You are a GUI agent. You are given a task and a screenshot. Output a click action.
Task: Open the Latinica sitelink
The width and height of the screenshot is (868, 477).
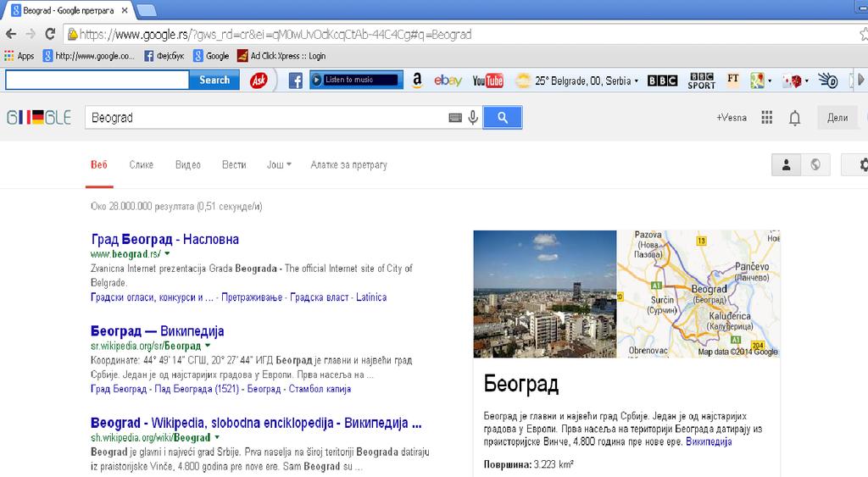coord(371,297)
